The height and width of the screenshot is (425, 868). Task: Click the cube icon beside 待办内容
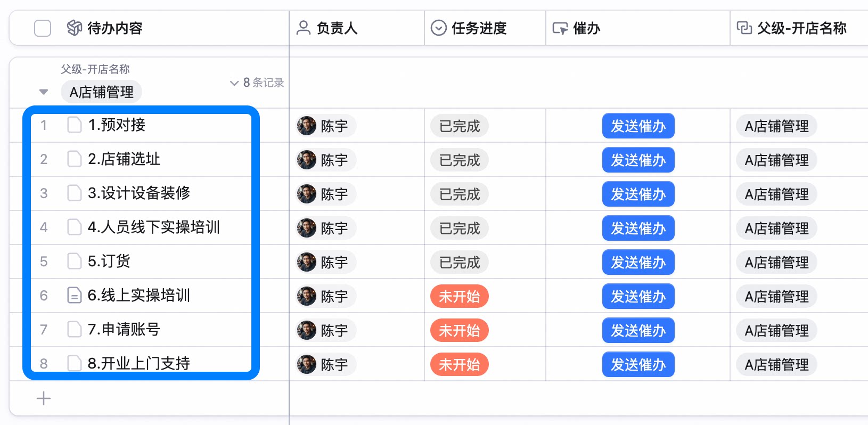coord(75,28)
